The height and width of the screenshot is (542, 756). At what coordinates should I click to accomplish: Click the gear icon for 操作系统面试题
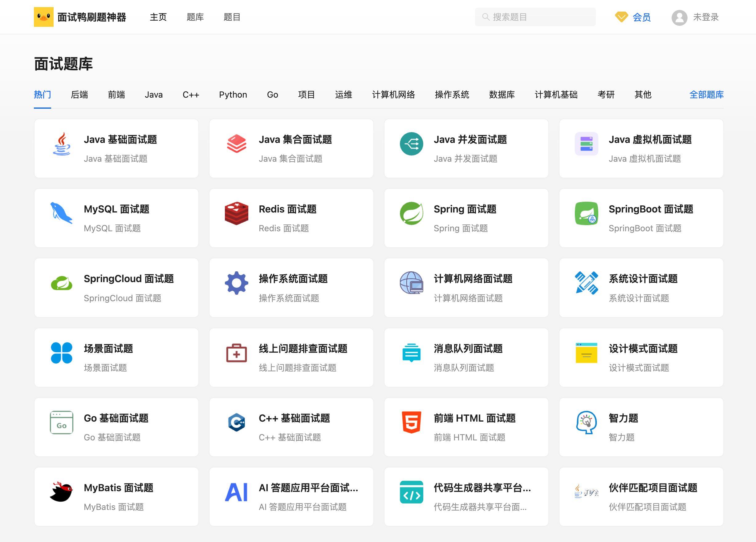point(237,283)
